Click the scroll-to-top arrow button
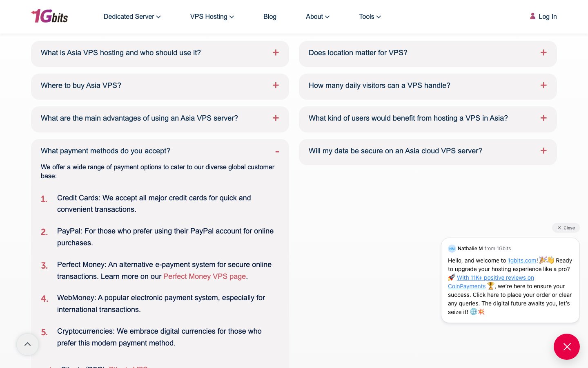The height and width of the screenshot is (368, 588). coord(27,344)
